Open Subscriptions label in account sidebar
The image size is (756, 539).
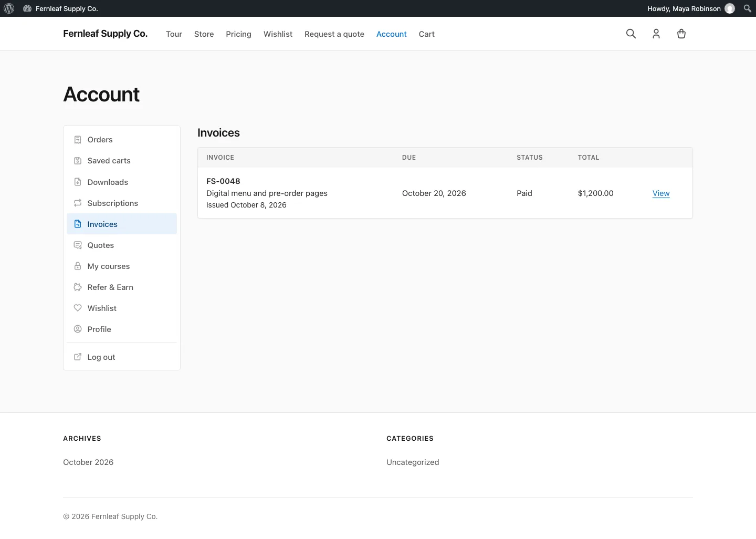[113, 203]
